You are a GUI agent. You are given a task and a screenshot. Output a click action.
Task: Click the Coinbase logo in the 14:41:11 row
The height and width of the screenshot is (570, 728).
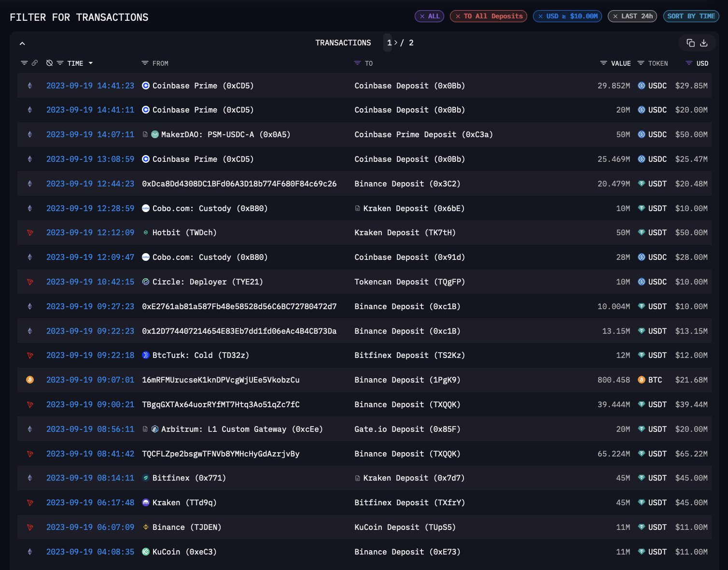tap(146, 110)
